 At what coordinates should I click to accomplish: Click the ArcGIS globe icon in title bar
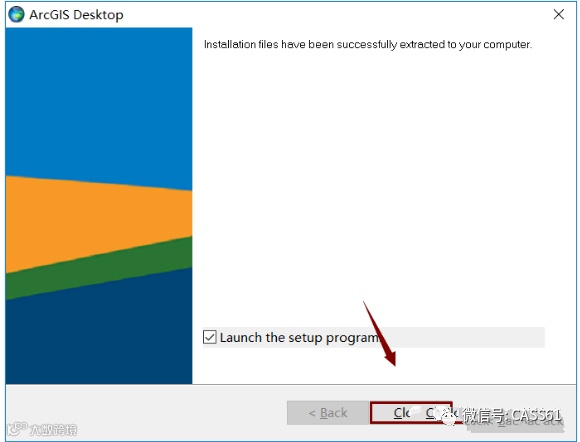point(16,14)
